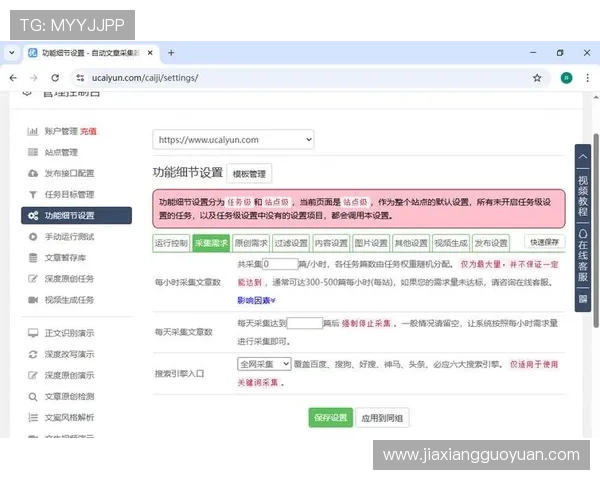Image resolution: width=600 pixels, height=480 pixels.
Task: Open the green profile avatar
Action: tap(566, 78)
